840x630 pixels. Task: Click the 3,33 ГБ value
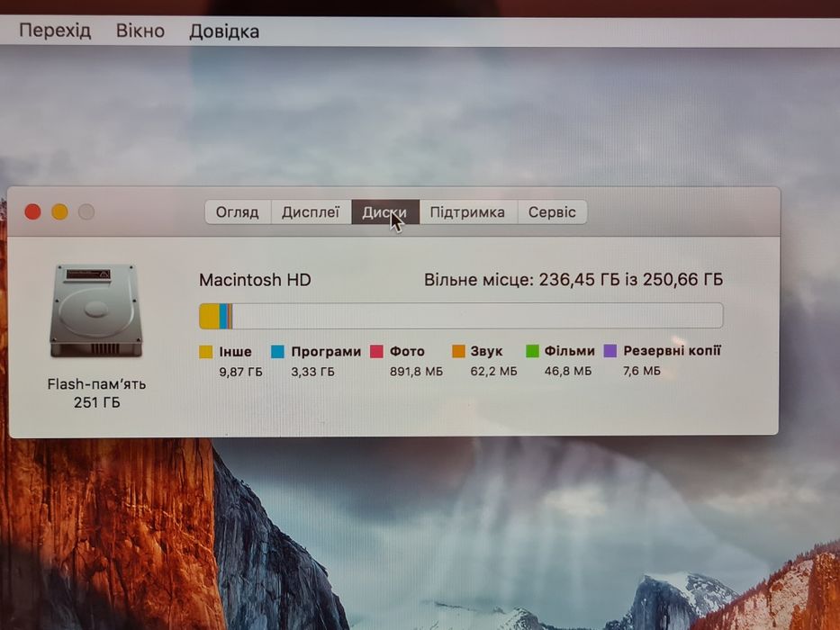pyautogui.click(x=312, y=372)
